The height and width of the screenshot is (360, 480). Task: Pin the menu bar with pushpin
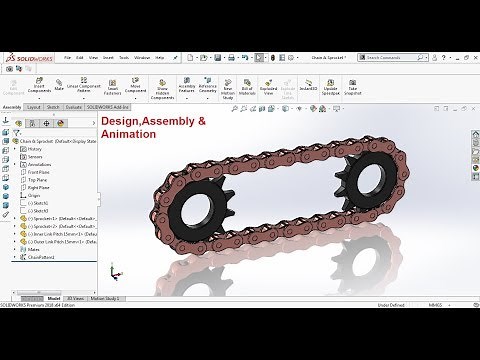pyautogui.click(x=175, y=58)
